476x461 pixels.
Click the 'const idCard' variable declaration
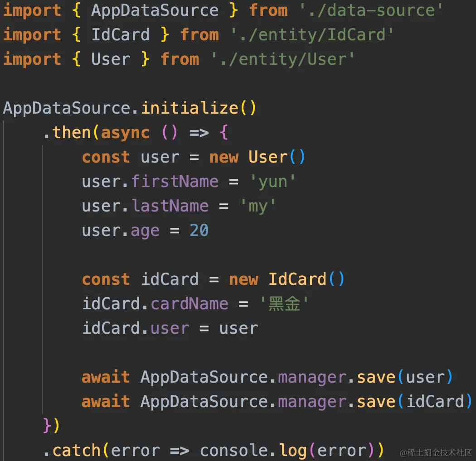tap(140, 279)
